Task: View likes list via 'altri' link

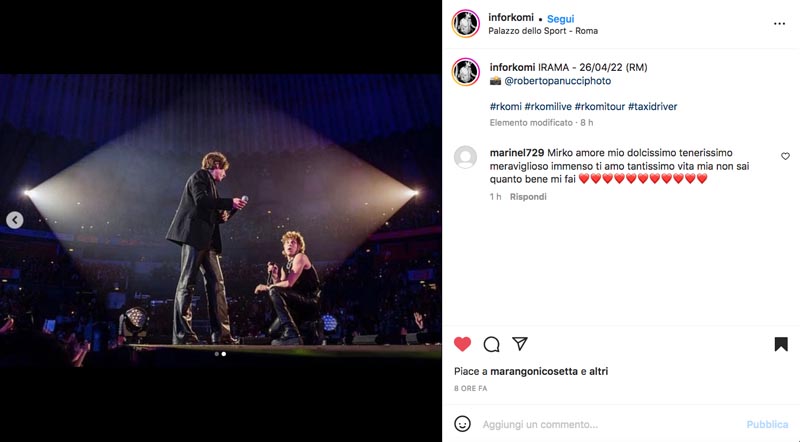Action: point(598,371)
